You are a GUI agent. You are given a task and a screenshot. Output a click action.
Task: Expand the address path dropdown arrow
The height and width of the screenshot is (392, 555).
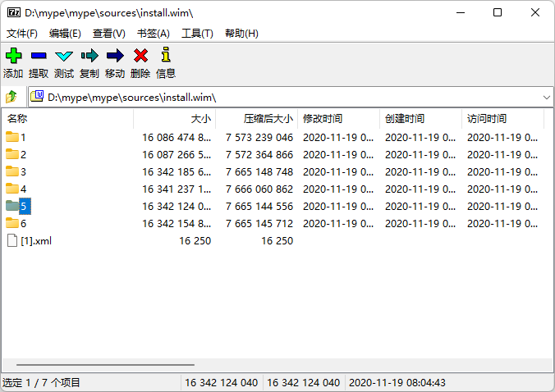(x=547, y=98)
